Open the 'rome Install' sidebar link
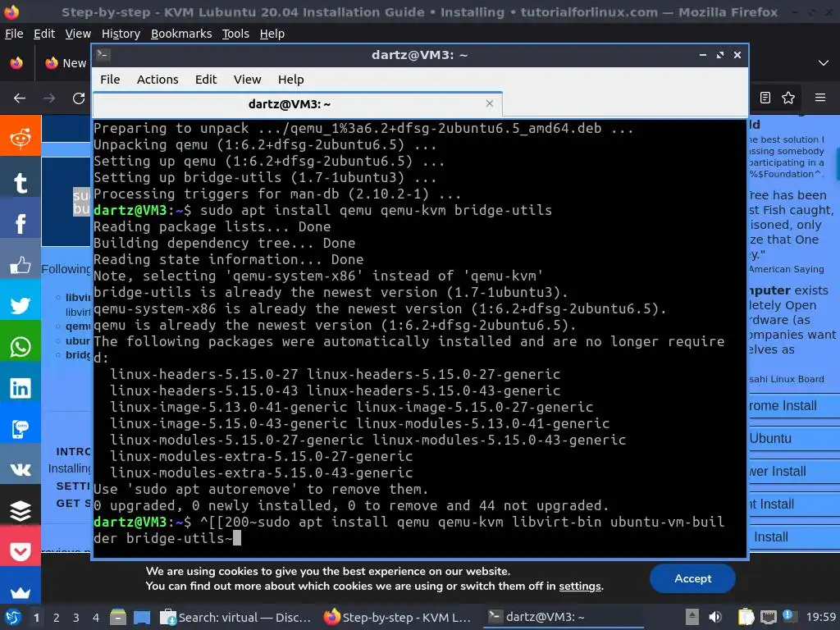Viewport: 840px width, 630px height. [x=783, y=405]
